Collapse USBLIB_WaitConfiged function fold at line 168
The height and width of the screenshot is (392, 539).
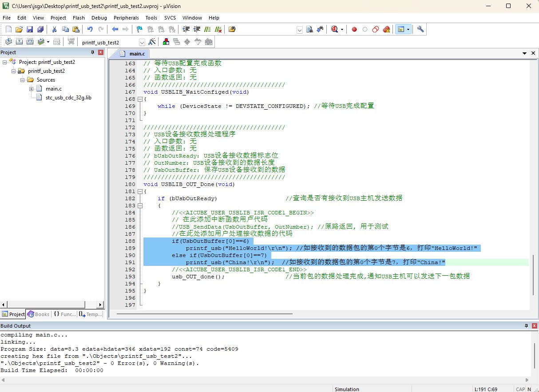point(140,99)
